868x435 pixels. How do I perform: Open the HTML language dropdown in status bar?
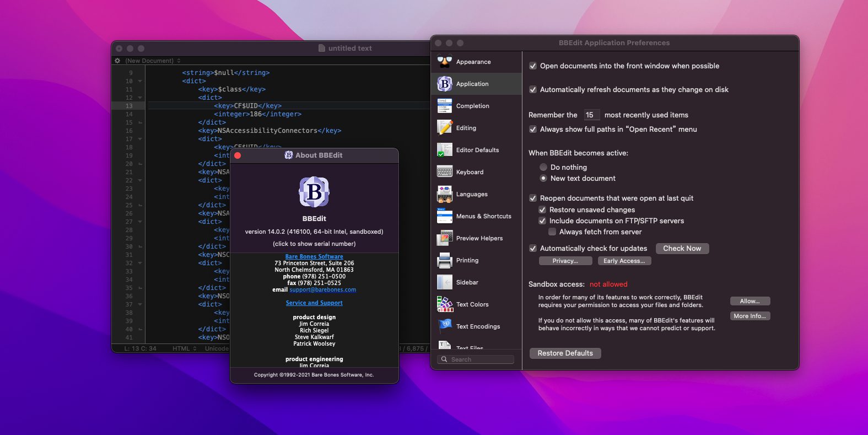pyautogui.click(x=184, y=348)
